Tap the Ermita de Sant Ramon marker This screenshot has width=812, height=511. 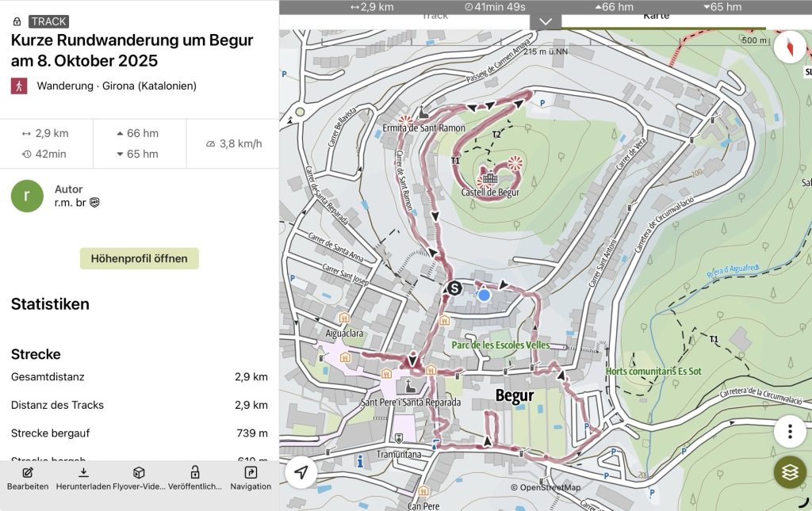[x=407, y=120]
